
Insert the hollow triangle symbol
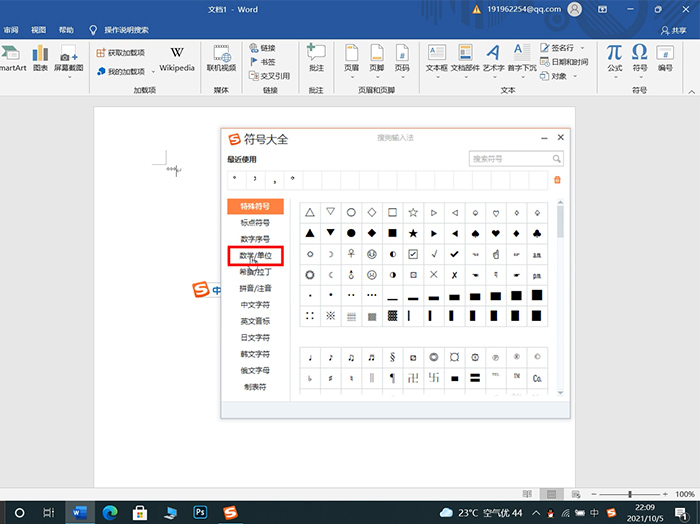(310, 212)
